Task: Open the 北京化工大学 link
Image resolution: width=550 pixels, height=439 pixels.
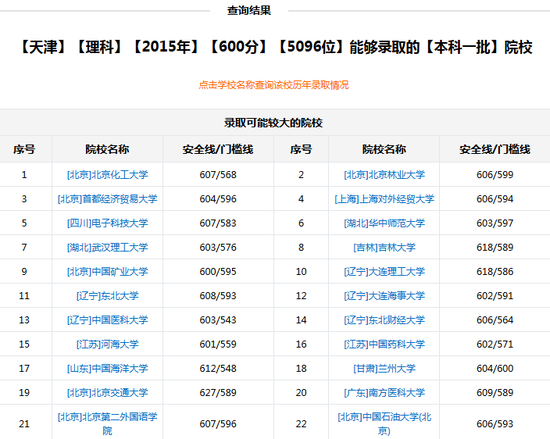Action: [107, 175]
